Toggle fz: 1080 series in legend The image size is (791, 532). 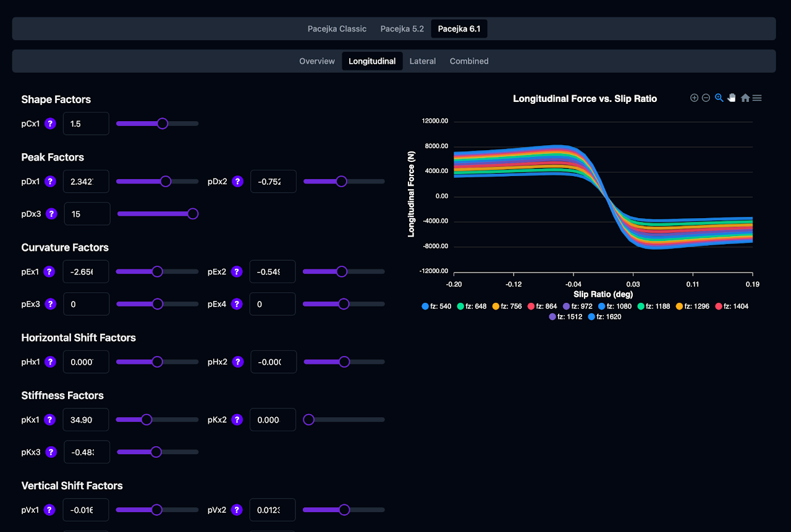[x=615, y=306]
